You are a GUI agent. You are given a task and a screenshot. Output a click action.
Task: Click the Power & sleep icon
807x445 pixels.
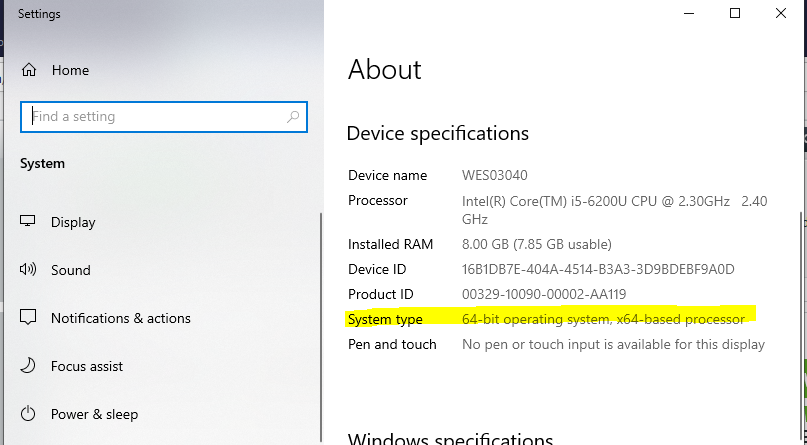tap(28, 414)
